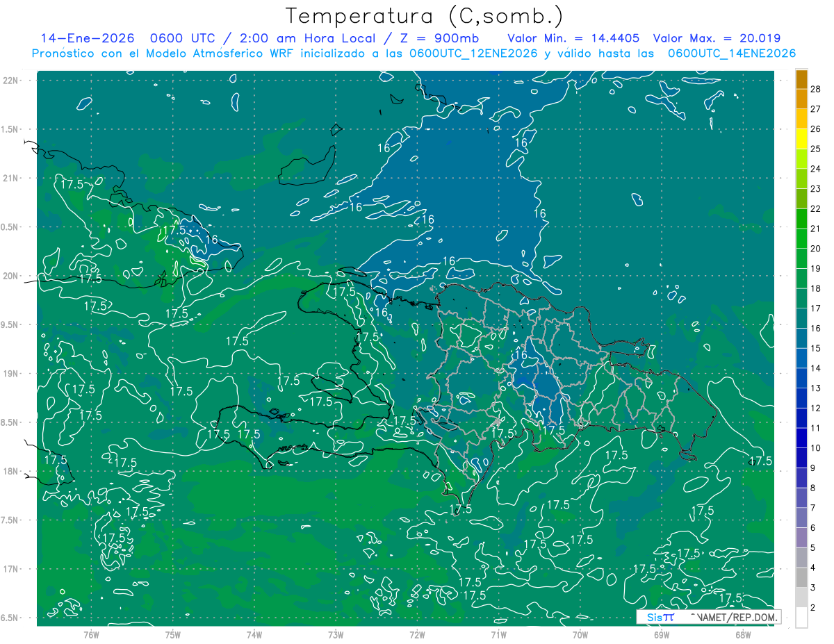
Task: Select the "0600UTC_12ENE2026" initialization timestamp
Action: (473, 53)
